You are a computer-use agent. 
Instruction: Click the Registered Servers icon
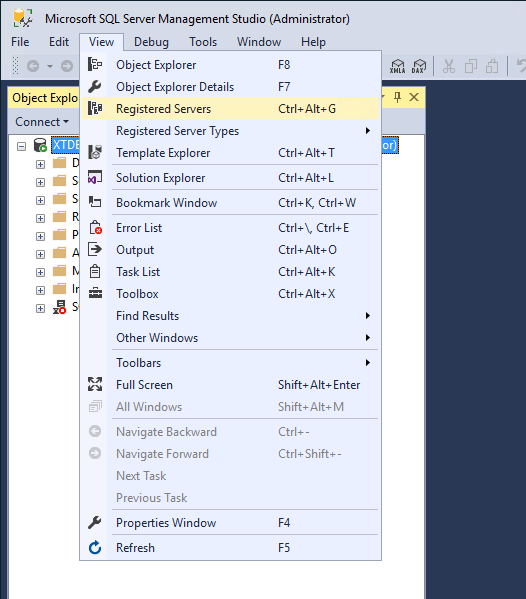tap(95, 108)
